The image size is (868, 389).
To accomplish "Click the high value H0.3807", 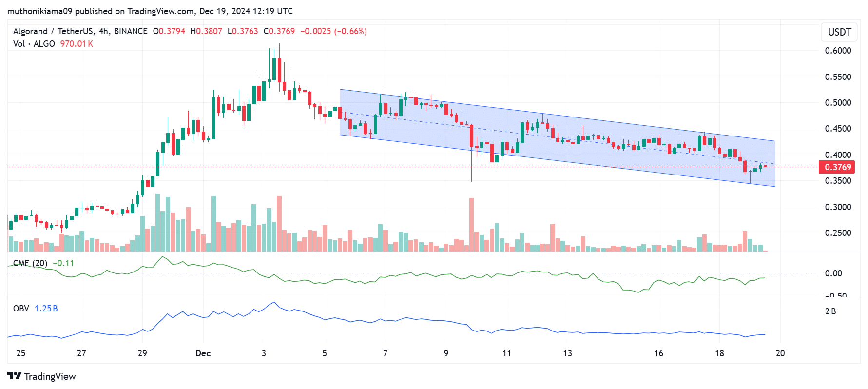I will coord(206,31).
